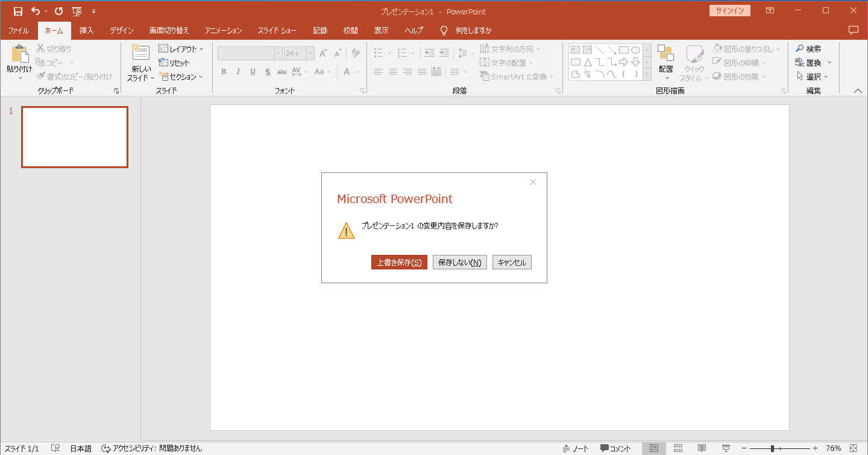The width and height of the screenshot is (868, 455).
Task: Click the Quick Styles icon
Action: click(x=694, y=54)
